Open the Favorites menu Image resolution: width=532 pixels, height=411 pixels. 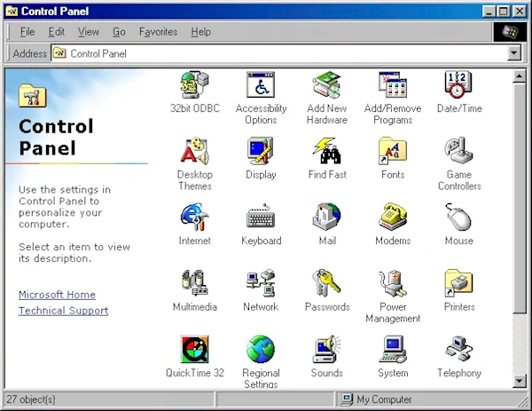(158, 32)
